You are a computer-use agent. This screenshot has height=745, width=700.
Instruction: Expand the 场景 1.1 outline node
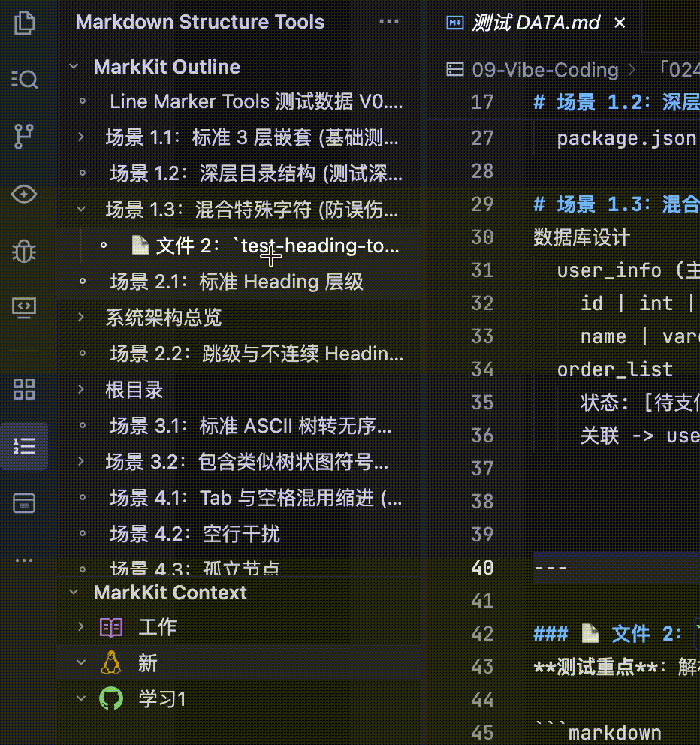[81, 137]
